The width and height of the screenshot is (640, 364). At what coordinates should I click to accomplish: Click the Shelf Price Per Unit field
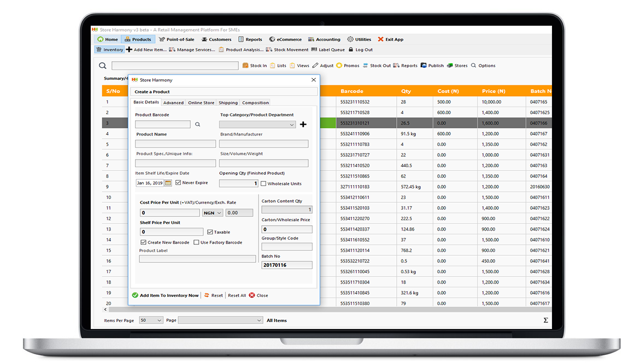[172, 232]
